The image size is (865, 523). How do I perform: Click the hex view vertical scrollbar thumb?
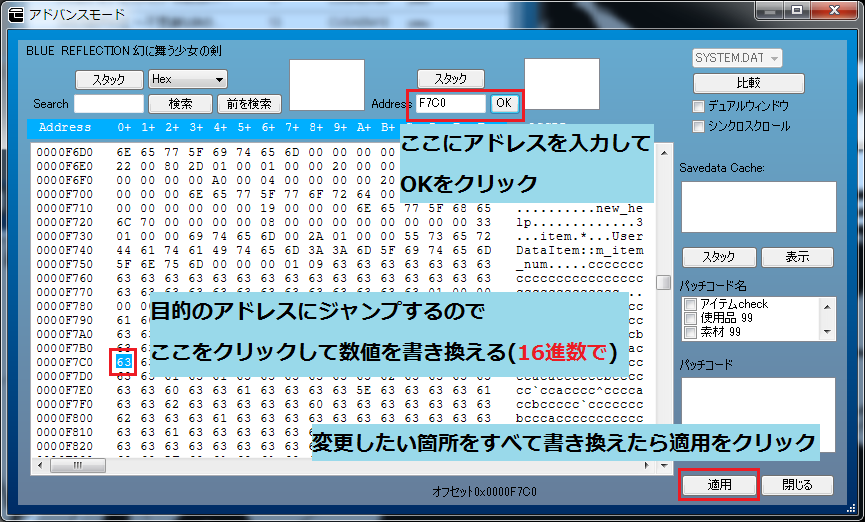tap(662, 283)
